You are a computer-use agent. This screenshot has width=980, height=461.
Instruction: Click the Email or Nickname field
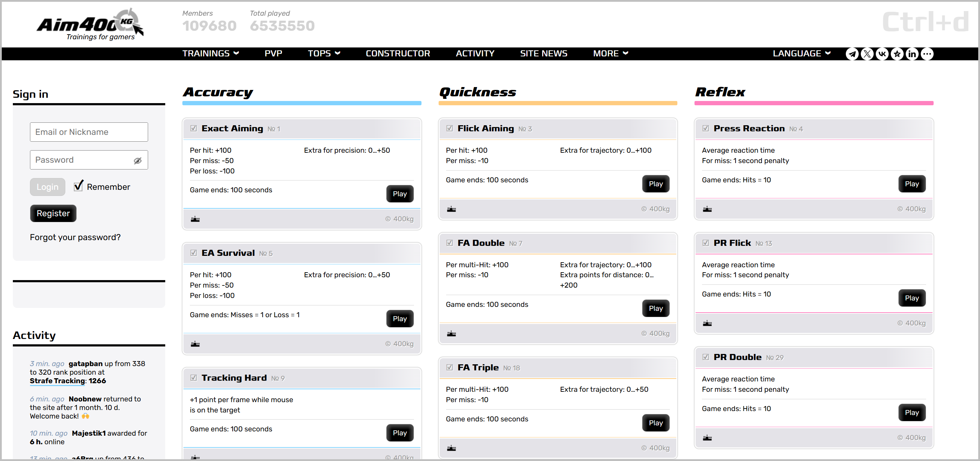click(89, 132)
